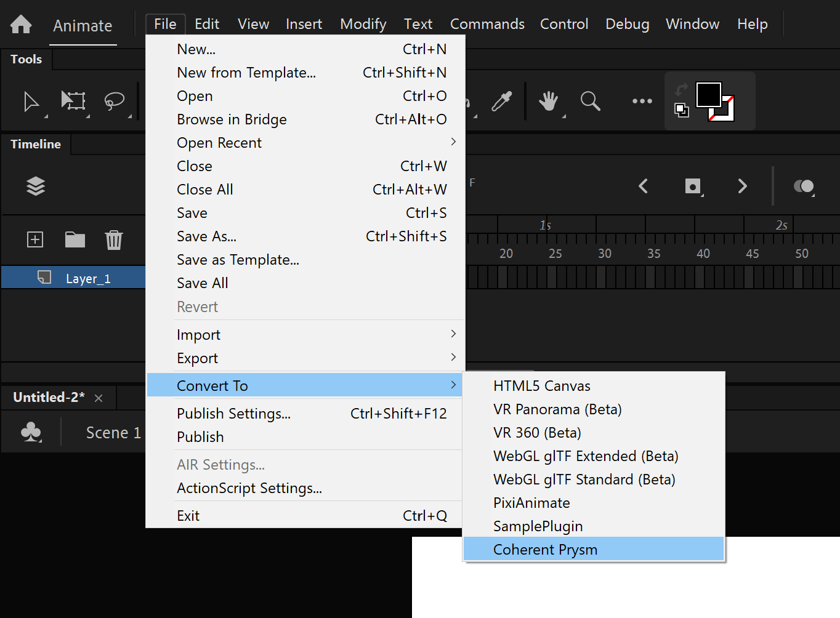This screenshot has width=840, height=618.
Task: Convert to WebGL glTF Extended (Beta)
Action: pos(594,456)
